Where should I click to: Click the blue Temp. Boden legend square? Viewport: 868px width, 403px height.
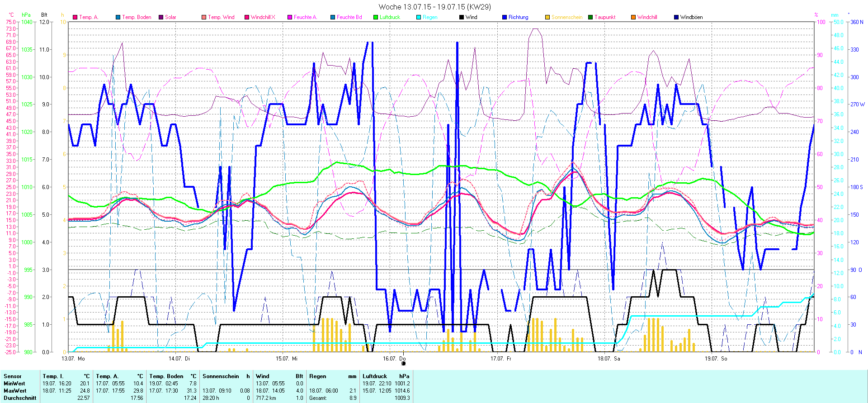tap(118, 17)
